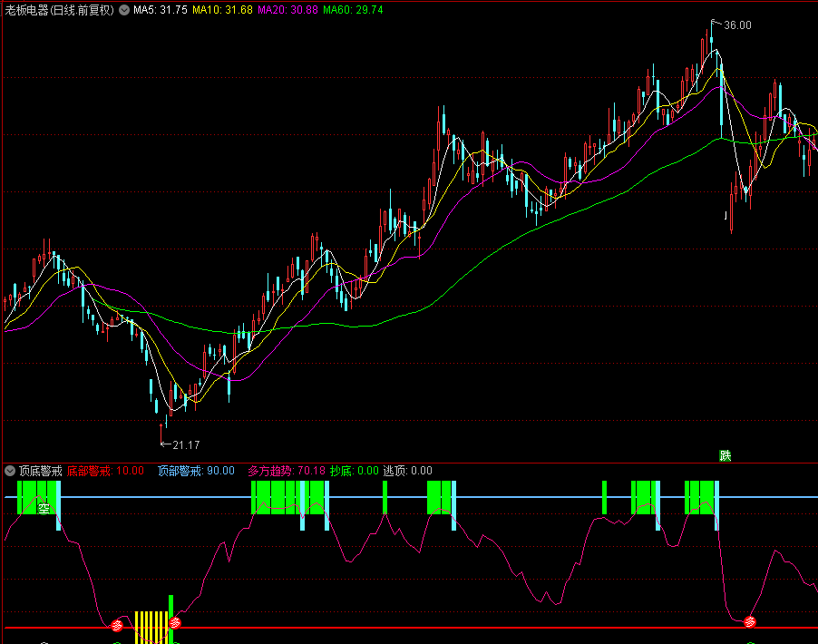
Task: Click the red 多 icon beside yellow bars
Action: point(175,622)
